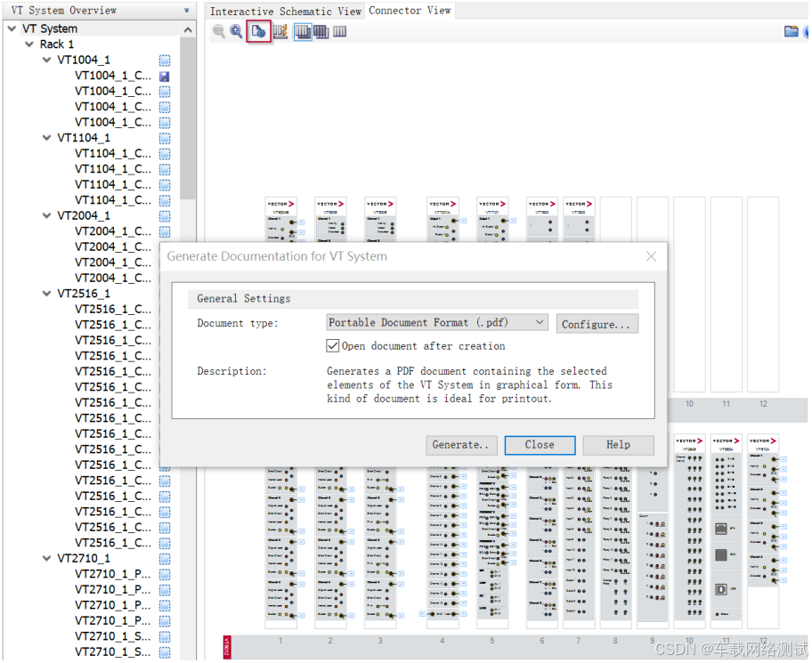The width and height of the screenshot is (812, 663).
Task: Click the folder icon at the toolbar's right
Action: tap(791, 31)
